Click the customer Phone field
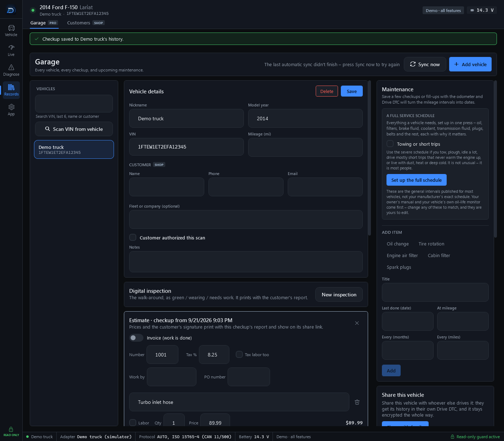The height and width of the screenshot is (441, 504). 246,187
